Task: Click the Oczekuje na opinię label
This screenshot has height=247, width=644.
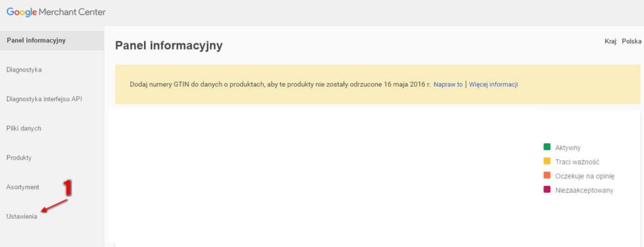Action: click(584, 177)
